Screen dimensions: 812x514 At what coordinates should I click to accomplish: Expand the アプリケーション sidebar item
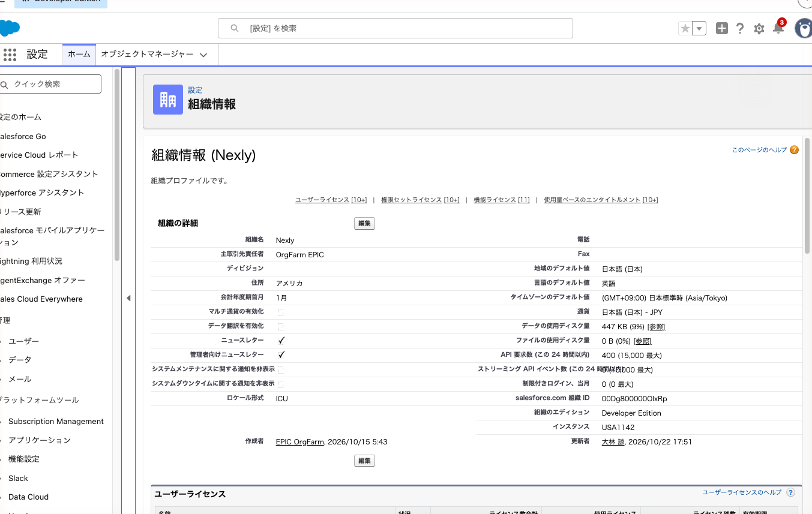pos(40,440)
